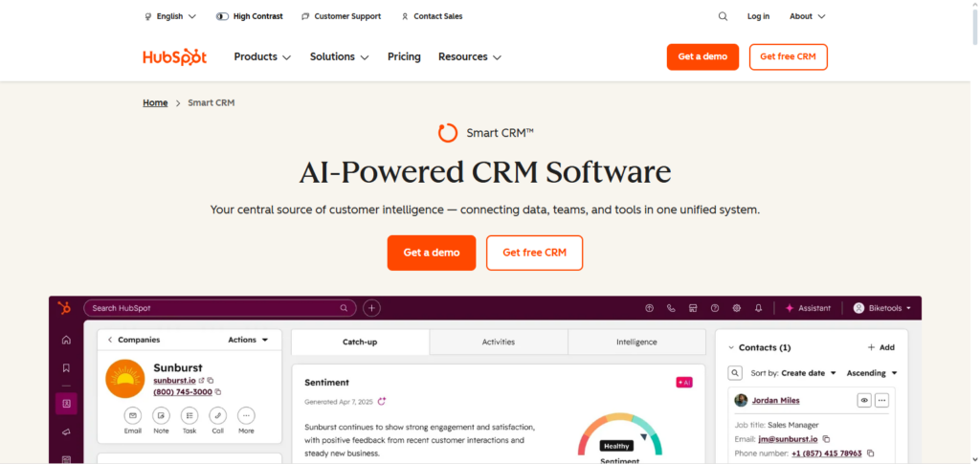Open the English language dropdown
The width and height of the screenshot is (980, 464).
tap(170, 17)
